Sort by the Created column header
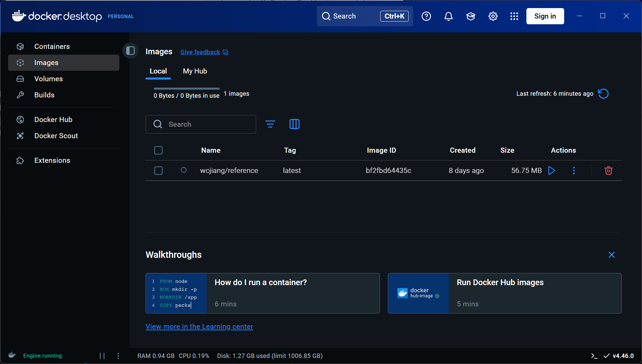642x364 pixels. (x=463, y=150)
